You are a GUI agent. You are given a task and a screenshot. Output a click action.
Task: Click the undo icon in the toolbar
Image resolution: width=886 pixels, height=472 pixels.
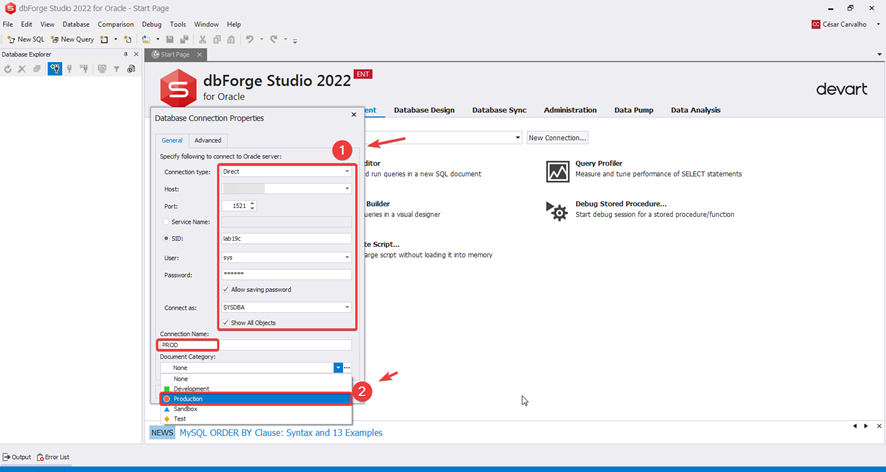250,39
